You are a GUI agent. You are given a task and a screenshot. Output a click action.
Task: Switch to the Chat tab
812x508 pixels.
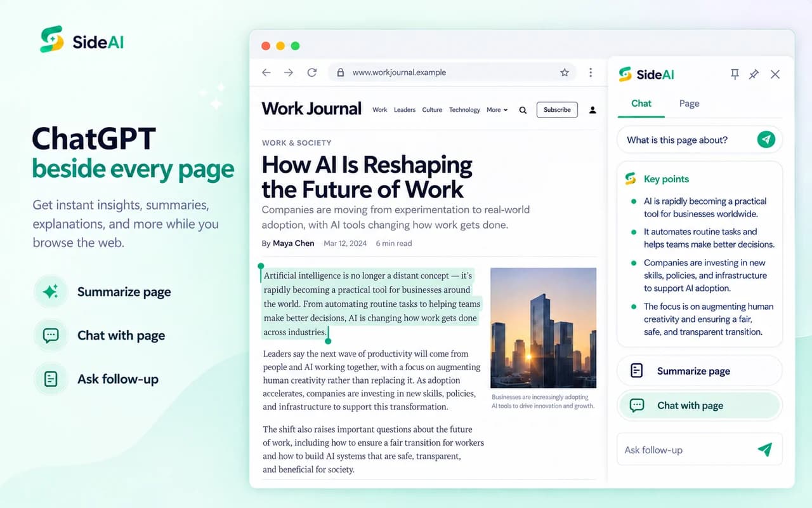(641, 104)
